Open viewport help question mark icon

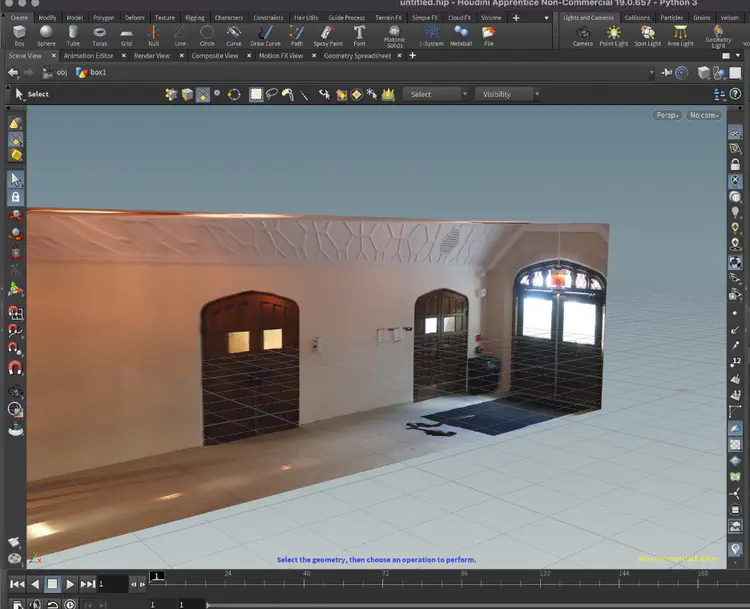(x=735, y=94)
